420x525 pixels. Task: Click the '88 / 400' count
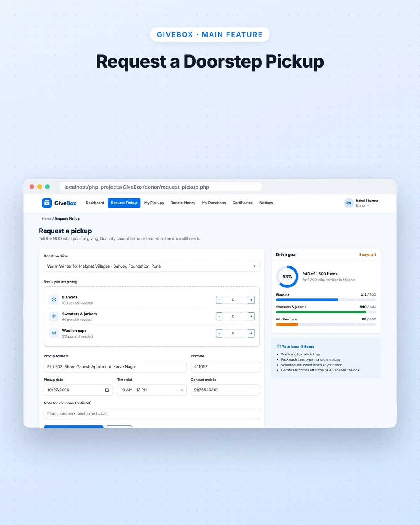369,319
